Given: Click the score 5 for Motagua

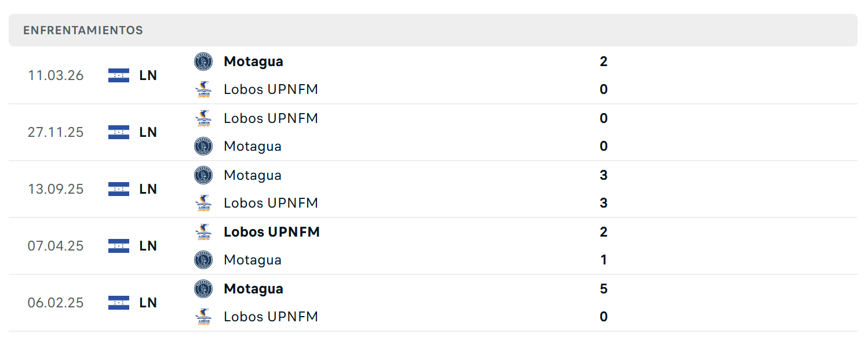Looking at the screenshot, I should (x=604, y=289).
